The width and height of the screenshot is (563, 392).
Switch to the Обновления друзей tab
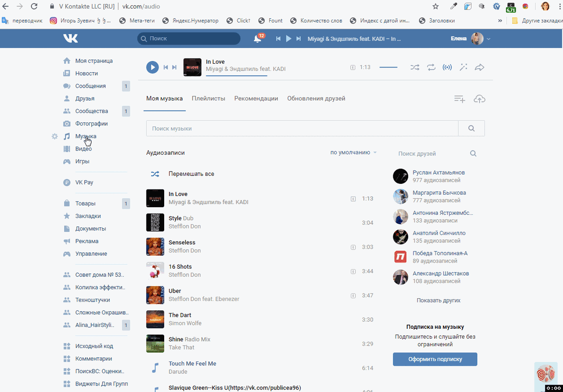point(316,98)
